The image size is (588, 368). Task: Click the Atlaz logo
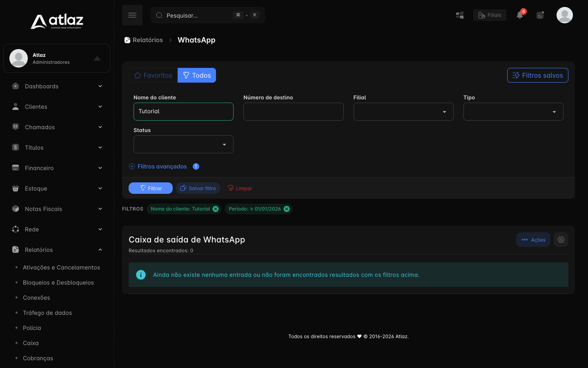pyautogui.click(x=57, y=22)
